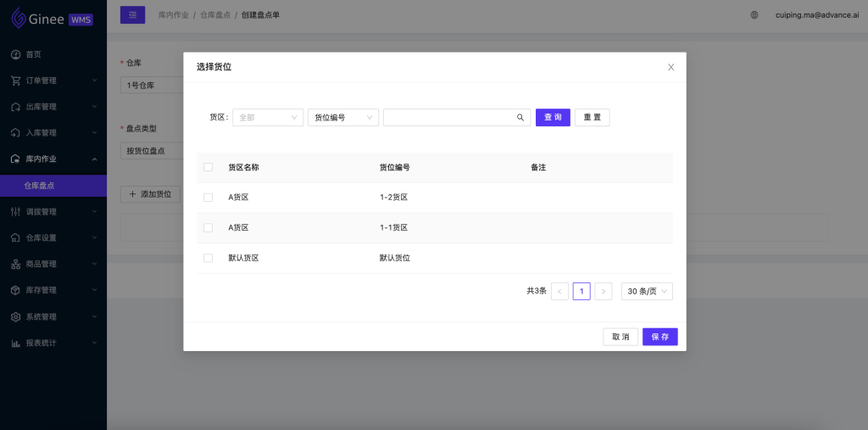Viewport: 868px width, 430px height.
Task: Click the gear icon beside 系统管理
Action: click(16, 316)
